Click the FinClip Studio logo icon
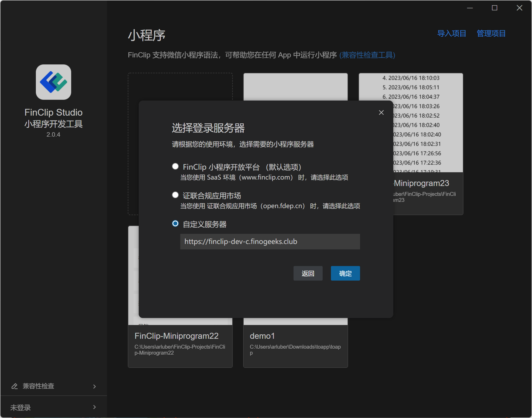Image resolution: width=532 pixels, height=418 pixels. [53, 82]
